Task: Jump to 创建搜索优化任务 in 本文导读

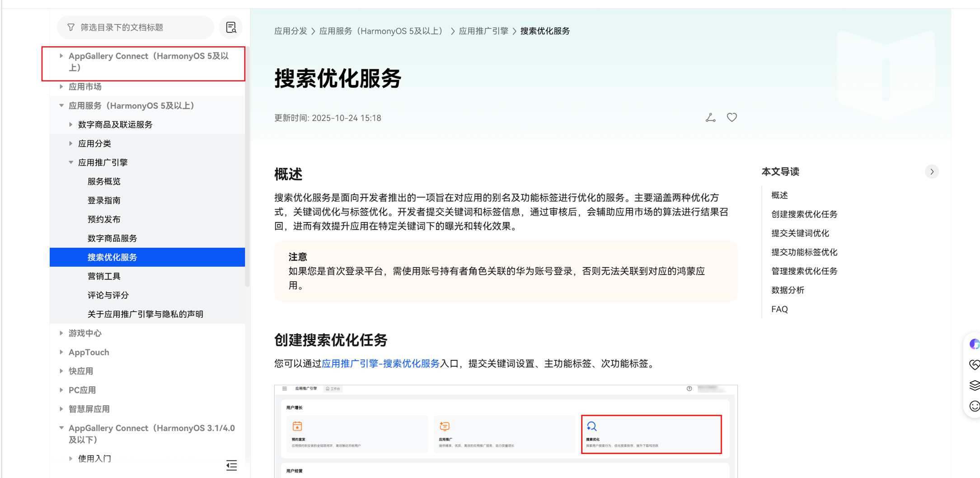Action: pos(804,214)
